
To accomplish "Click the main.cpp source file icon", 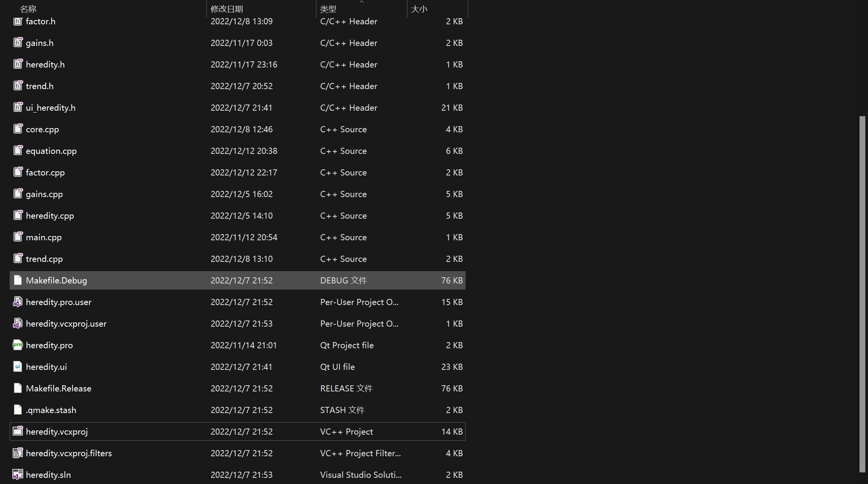I will 18,237.
